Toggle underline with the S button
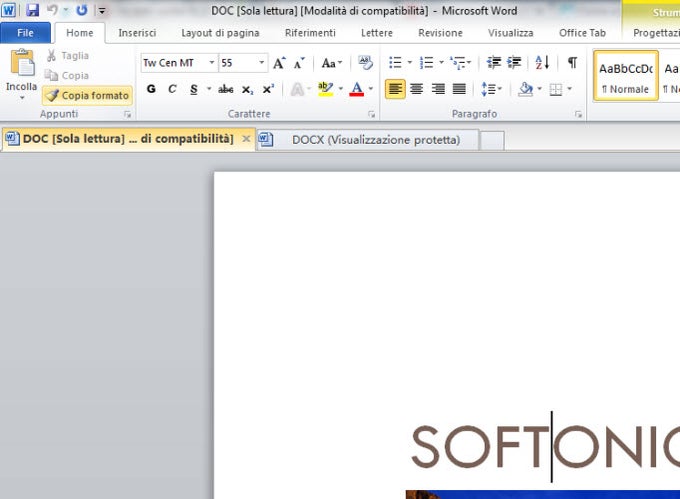680x499 pixels. click(193, 89)
